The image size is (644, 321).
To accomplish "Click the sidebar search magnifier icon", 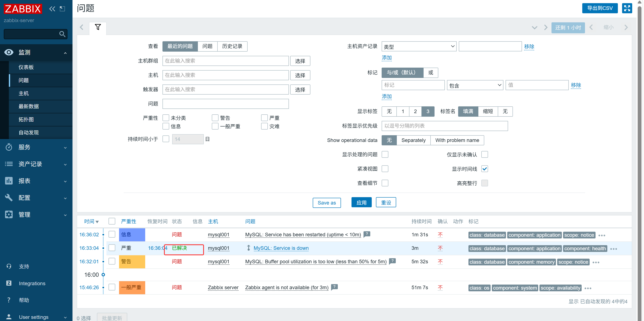I will [62, 34].
